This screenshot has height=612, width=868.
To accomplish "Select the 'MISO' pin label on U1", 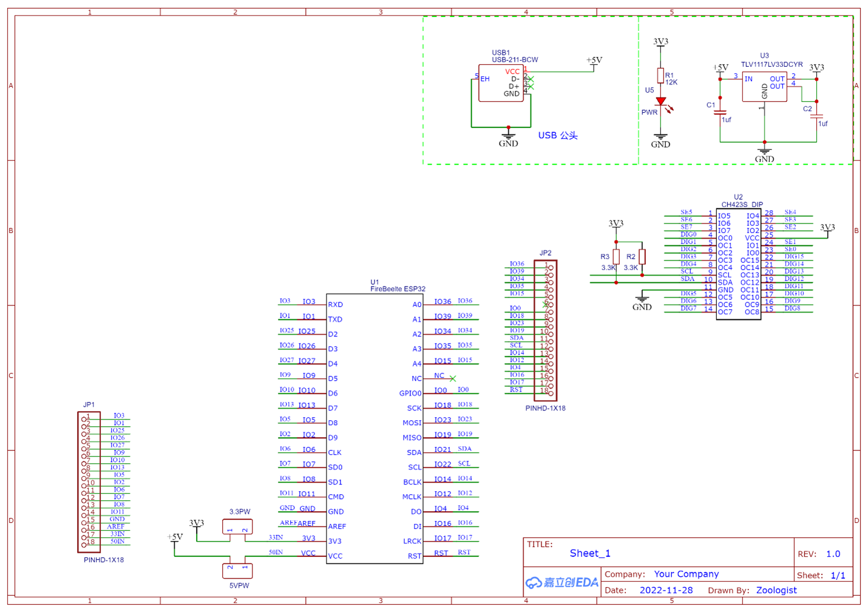I will [x=412, y=438].
